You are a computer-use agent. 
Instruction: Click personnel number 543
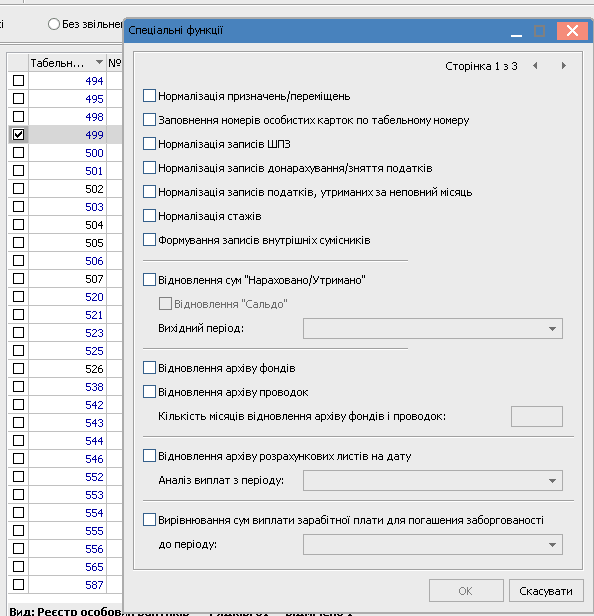94,423
